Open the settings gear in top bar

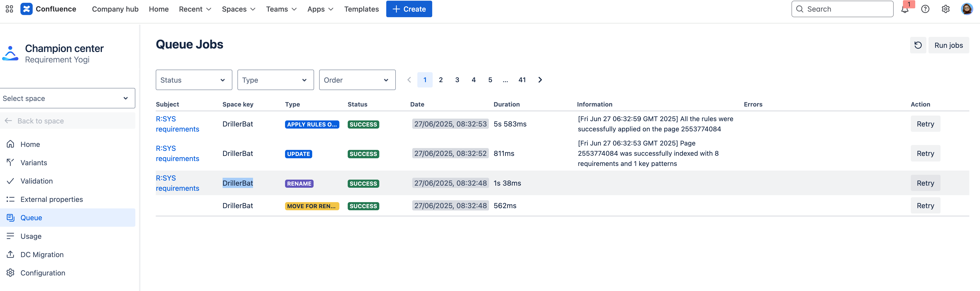pyautogui.click(x=945, y=9)
